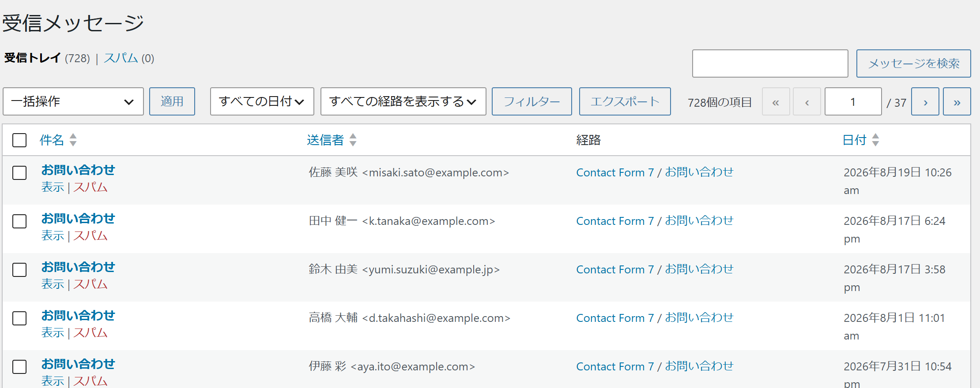Mark 佐藤 美咲's message as スパム
Screen dimensions: 980x388
click(90, 187)
